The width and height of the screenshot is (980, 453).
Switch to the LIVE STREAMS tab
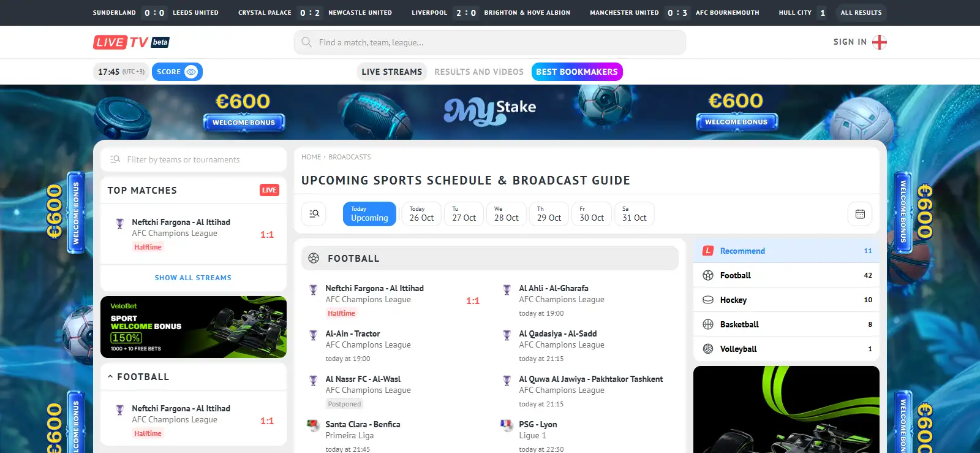pos(392,72)
